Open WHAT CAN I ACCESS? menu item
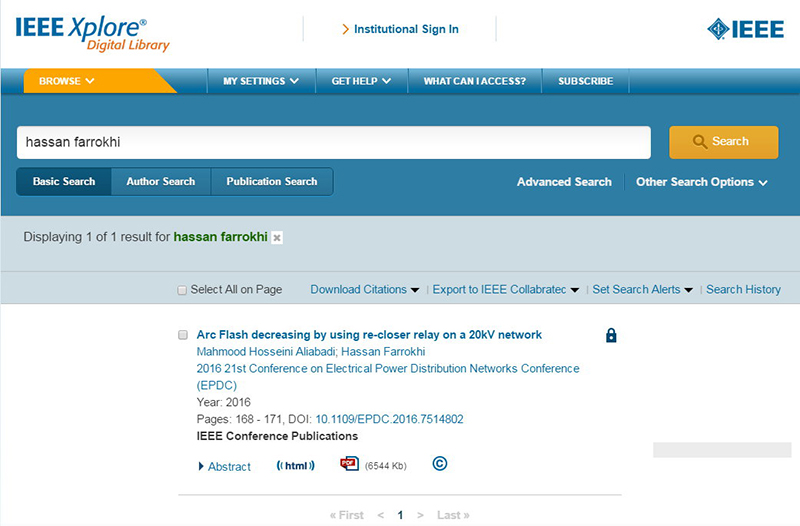The image size is (800, 526). pos(474,81)
